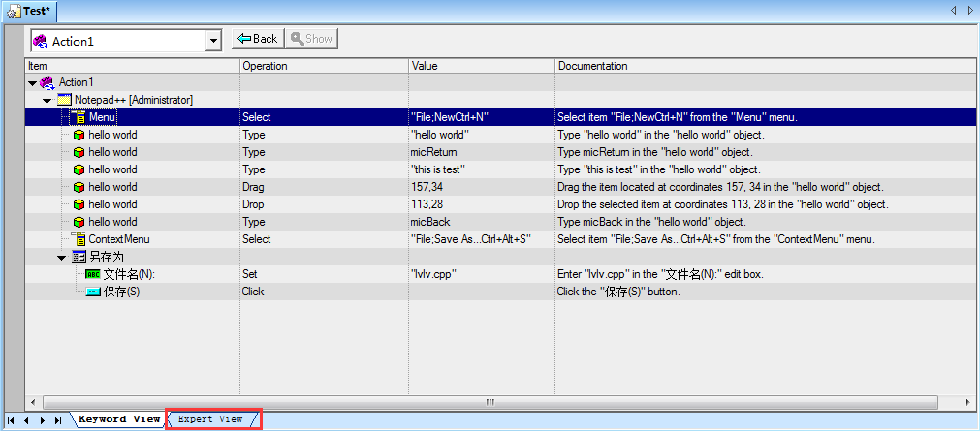Click the "File;Save As...Ctrl+Alt+S" value cell

tap(482, 239)
